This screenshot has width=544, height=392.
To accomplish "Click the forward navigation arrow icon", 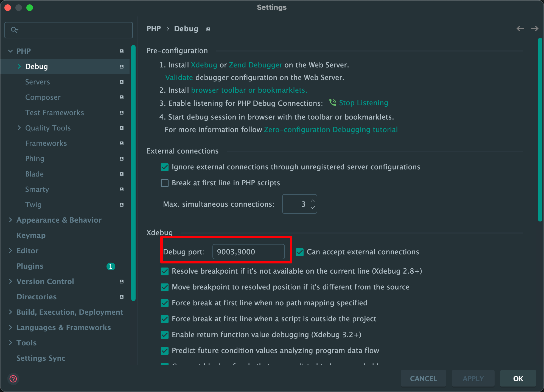I will tap(535, 29).
